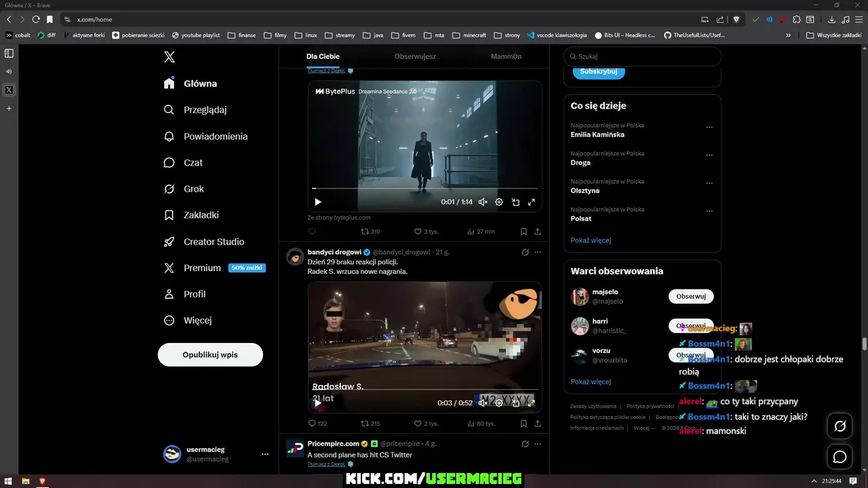Open Premium subscription page
868x488 pixels.
[214, 268]
